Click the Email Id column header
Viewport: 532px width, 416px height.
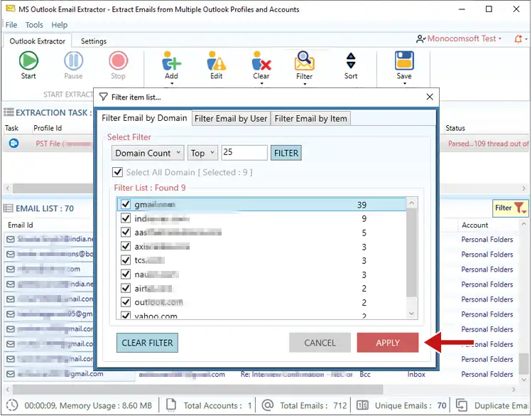click(x=21, y=225)
